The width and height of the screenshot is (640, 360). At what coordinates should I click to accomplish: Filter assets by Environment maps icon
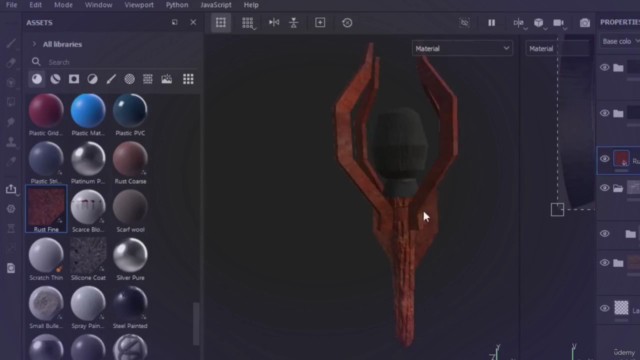click(167, 79)
